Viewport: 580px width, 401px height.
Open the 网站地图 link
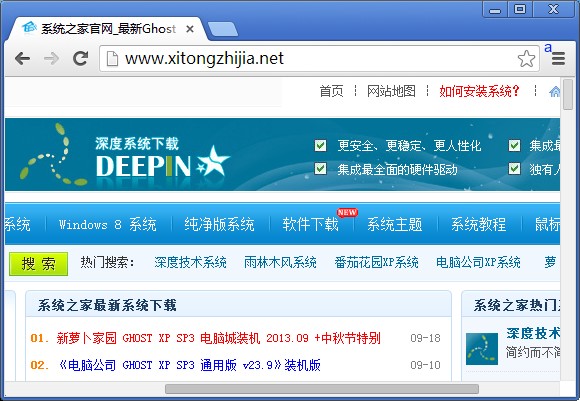pyautogui.click(x=391, y=91)
